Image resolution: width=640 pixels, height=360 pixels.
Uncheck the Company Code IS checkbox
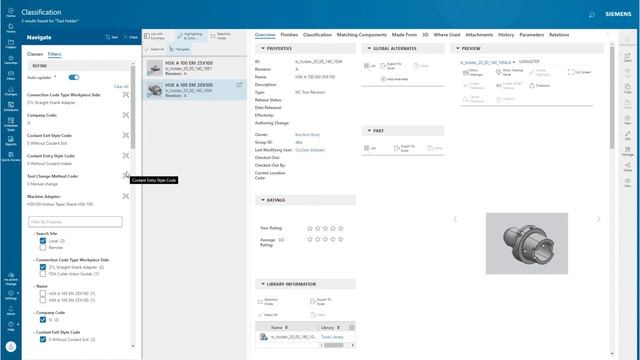[43, 320]
